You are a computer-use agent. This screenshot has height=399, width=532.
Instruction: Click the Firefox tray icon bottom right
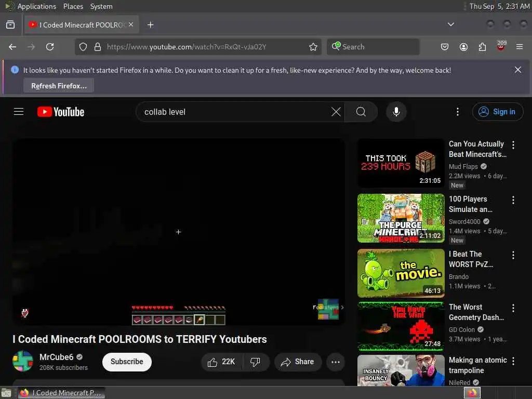(x=472, y=393)
